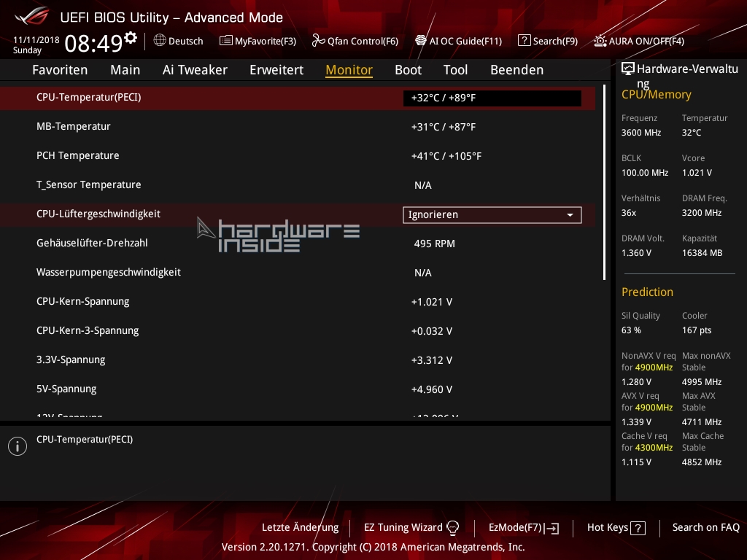
Task: Click the +4.960 V value
Action: point(432,389)
